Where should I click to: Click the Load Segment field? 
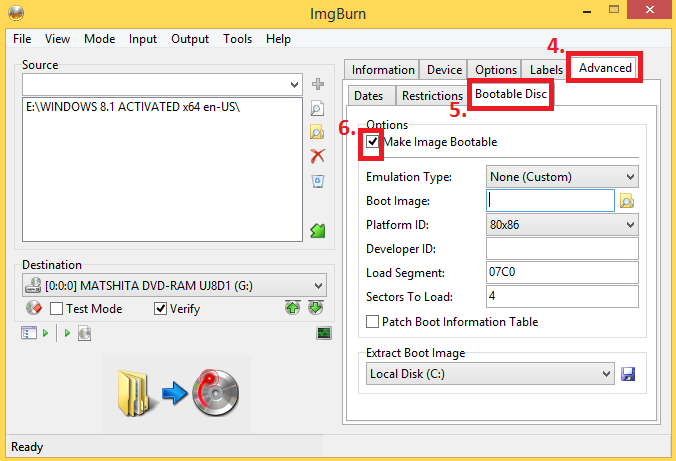click(562, 273)
